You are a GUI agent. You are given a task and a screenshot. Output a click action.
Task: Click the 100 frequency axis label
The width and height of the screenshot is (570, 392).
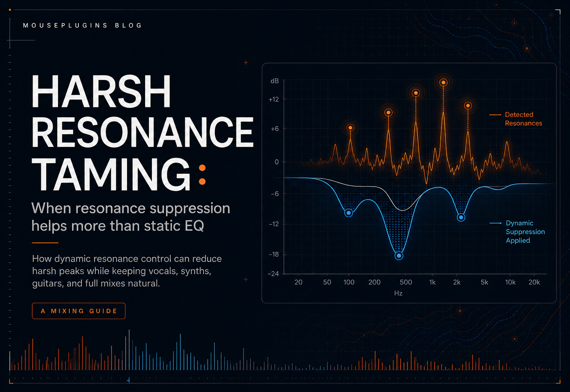pos(349,282)
